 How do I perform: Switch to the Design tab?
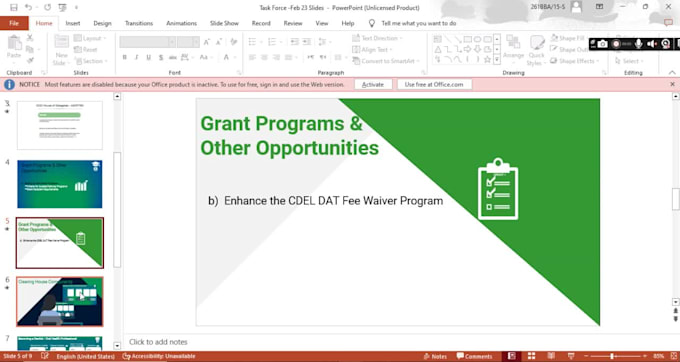(102, 23)
